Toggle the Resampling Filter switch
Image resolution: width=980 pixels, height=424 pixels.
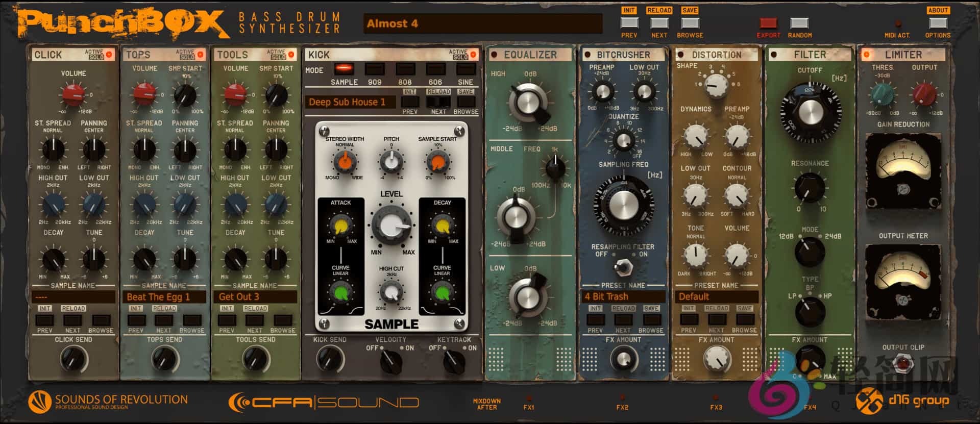pos(622,266)
